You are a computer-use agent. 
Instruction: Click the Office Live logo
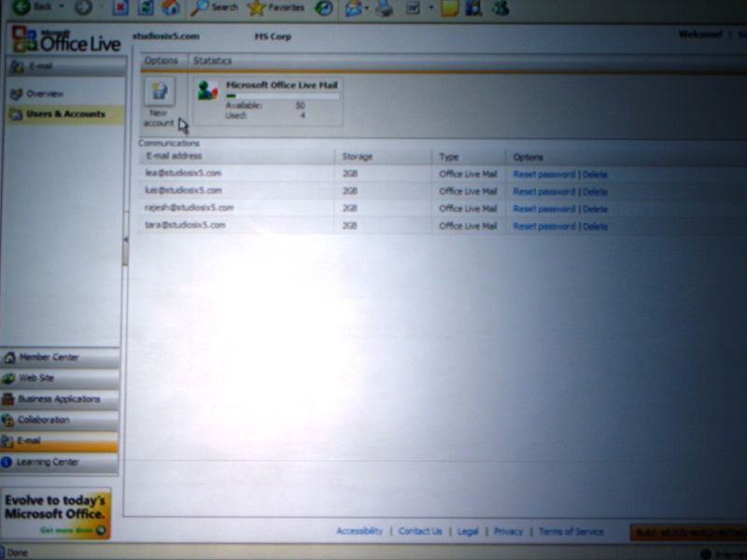(65, 41)
